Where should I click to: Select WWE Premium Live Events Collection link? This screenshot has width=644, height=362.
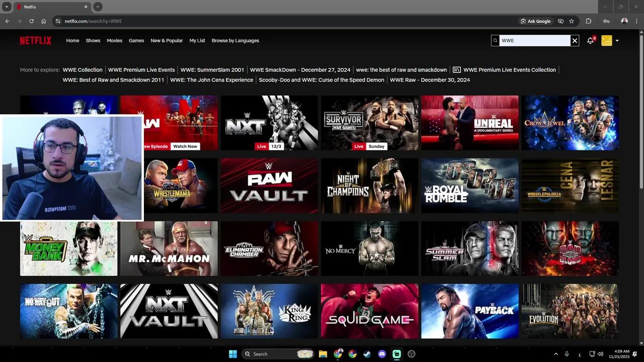point(505,70)
